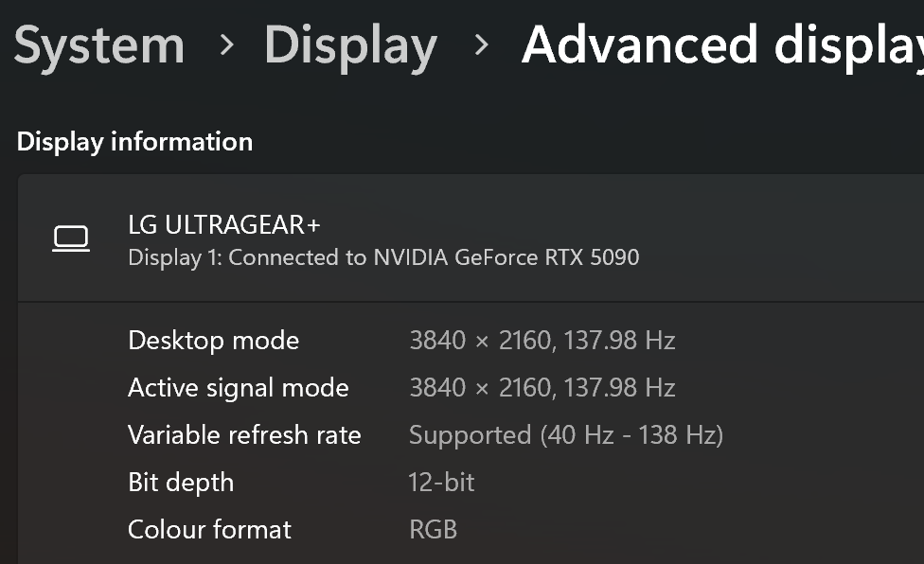The image size is (924, 564).
Task: Click the multiplication sign in Desktop mode resolution
Action: 482,342
